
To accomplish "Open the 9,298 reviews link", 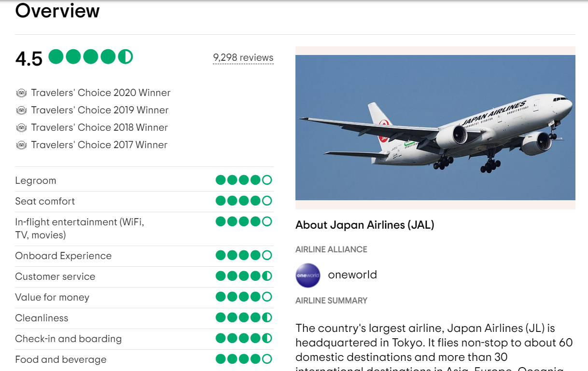I will point(243,57).
